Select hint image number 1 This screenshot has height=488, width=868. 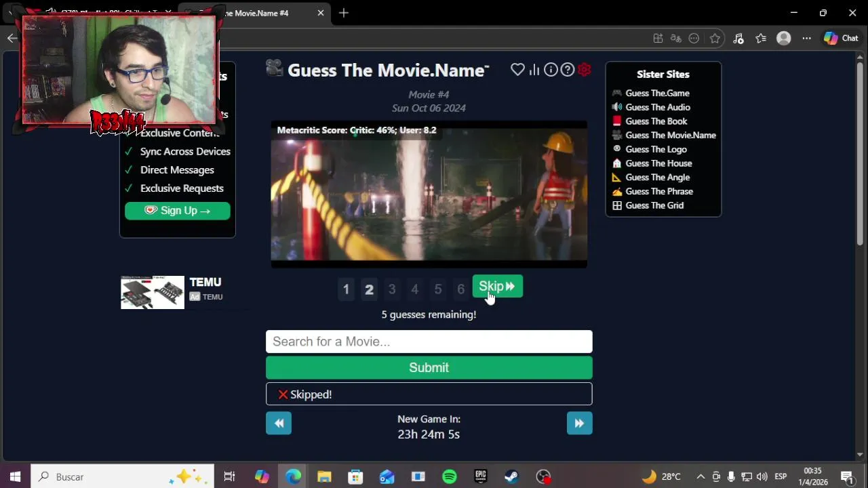click(346, 289)
